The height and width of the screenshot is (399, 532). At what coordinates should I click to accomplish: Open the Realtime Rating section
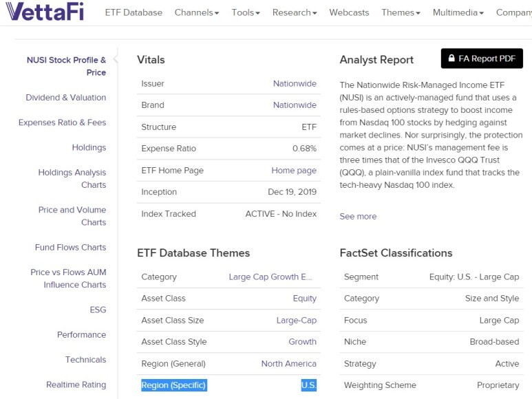[x=76, y=385]
